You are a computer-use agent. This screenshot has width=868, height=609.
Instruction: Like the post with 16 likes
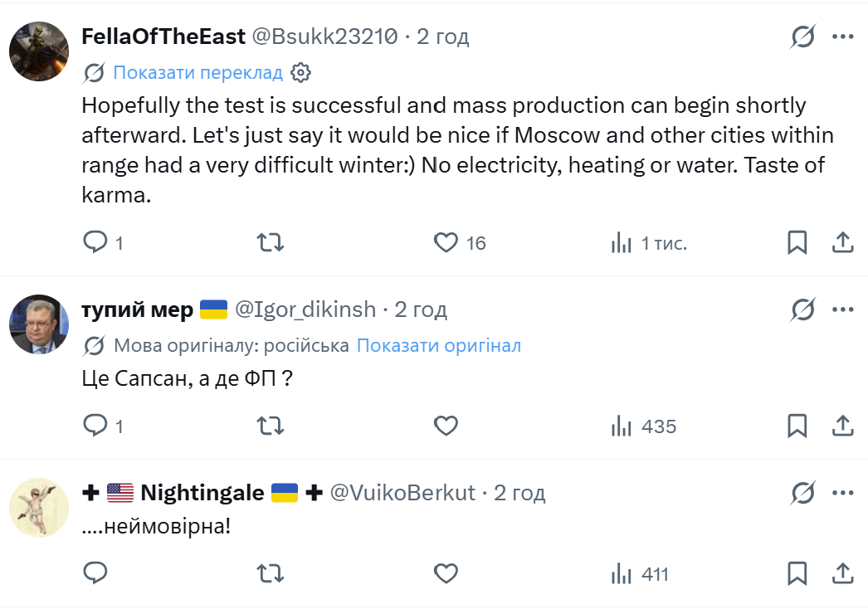click(446, 242)
